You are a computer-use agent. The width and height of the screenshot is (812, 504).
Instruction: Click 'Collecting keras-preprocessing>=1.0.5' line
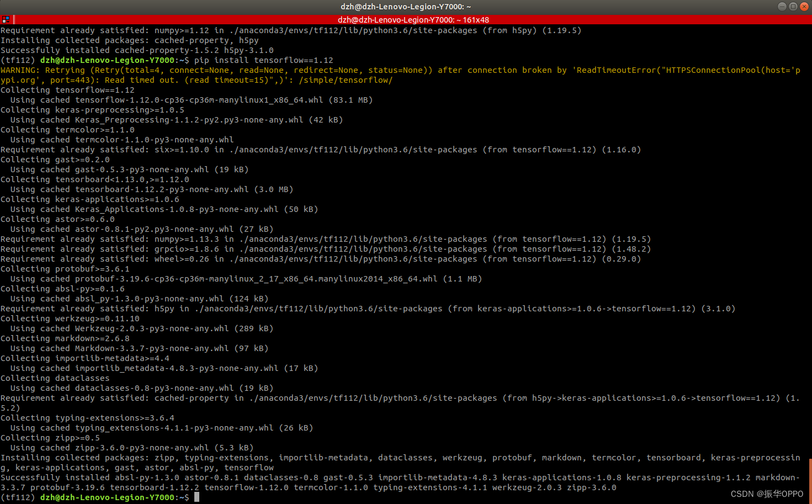(x=92, y=110)
